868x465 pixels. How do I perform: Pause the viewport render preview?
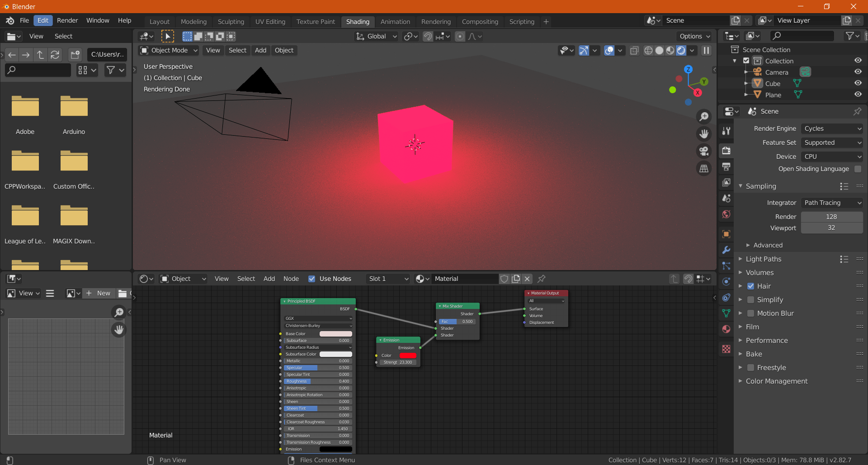tap(706, 51)
